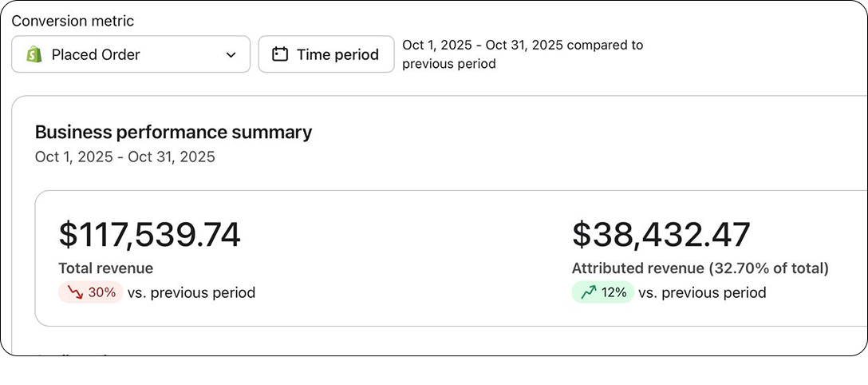868x385 pixels.
Task: Click the dropdown chevron arrow
Action: [x=231, y=55]
